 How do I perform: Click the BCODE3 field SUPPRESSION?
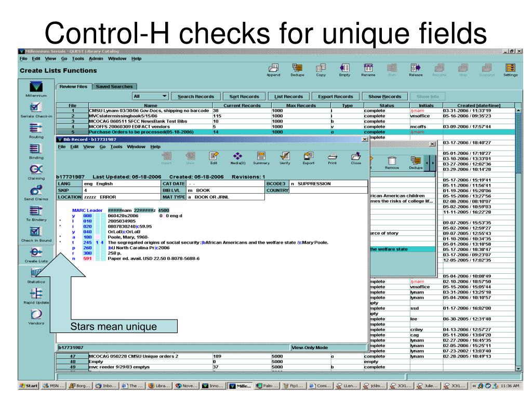(328, 183)
